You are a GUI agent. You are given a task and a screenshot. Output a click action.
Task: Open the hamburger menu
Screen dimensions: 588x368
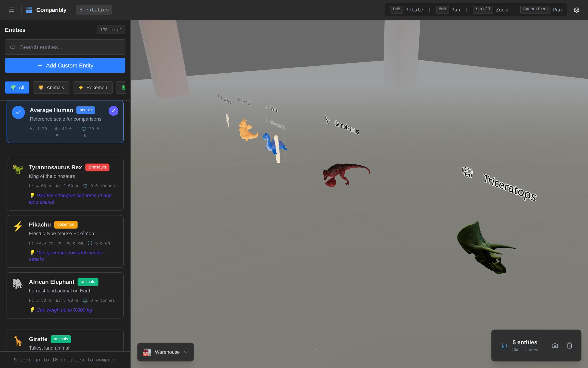pyautogui.click(x=11, y=10)
